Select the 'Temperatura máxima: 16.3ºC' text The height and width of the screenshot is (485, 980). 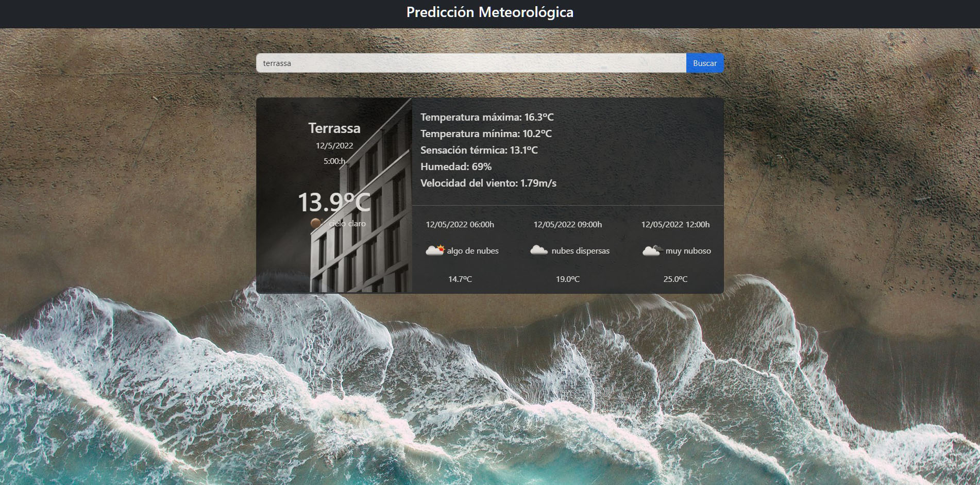(x=487, y=118)
